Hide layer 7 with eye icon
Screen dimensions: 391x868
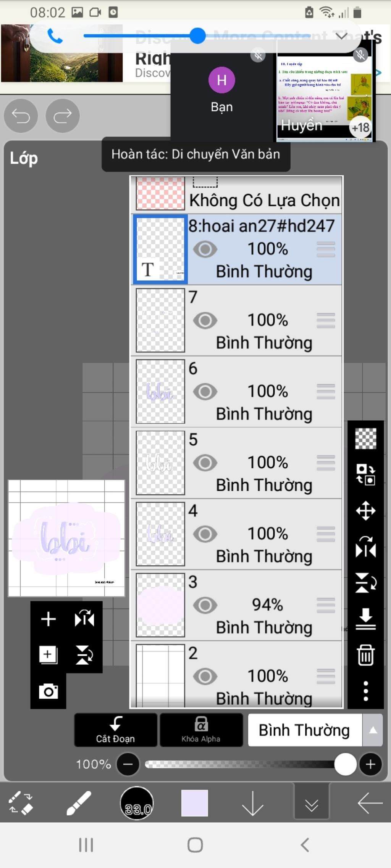pyautogui.click(x=205, y=320)
